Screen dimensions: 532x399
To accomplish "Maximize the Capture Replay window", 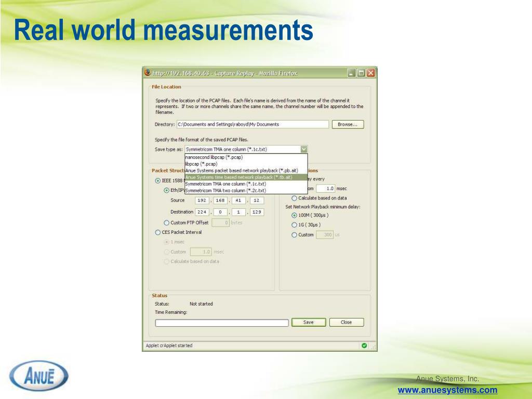I will pyautogui.click(x=361, y=73).
